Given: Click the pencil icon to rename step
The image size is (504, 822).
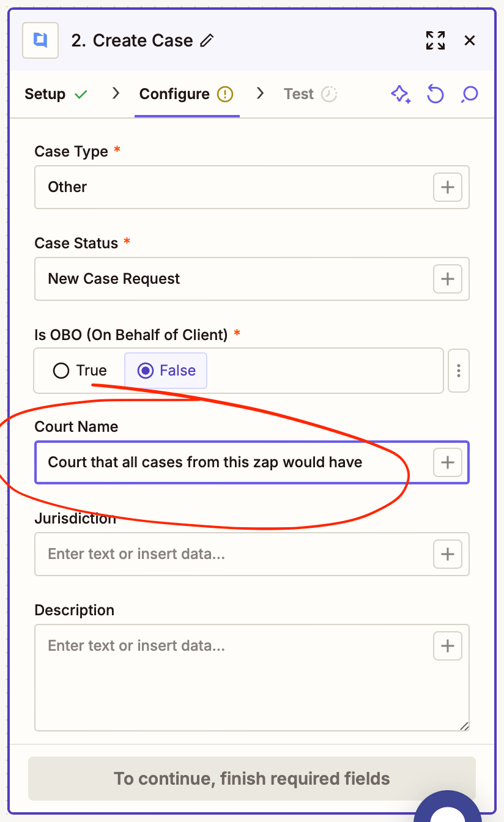Looking at the screenshot, I should [208, 41].
